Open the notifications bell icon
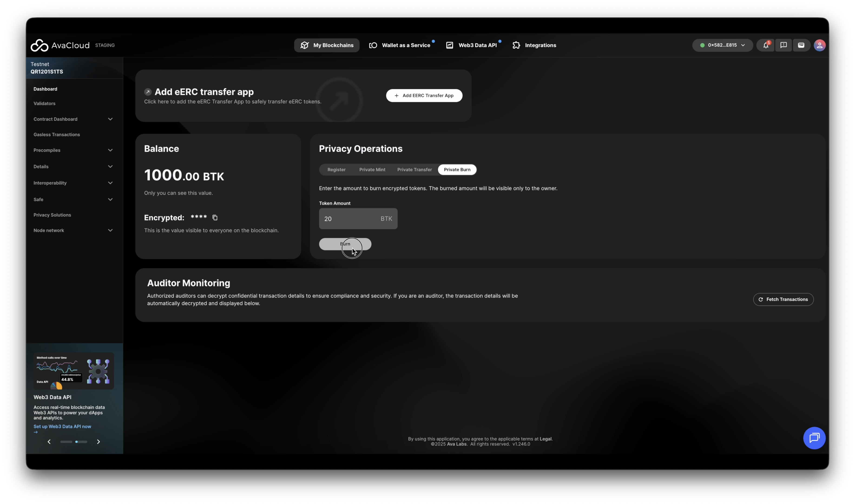855x504 pixels. [x=765, y=45]
